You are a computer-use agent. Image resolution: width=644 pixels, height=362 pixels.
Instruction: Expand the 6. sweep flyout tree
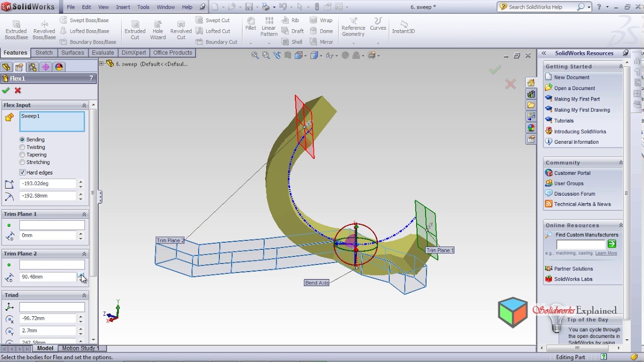click(x=102, y=64)
